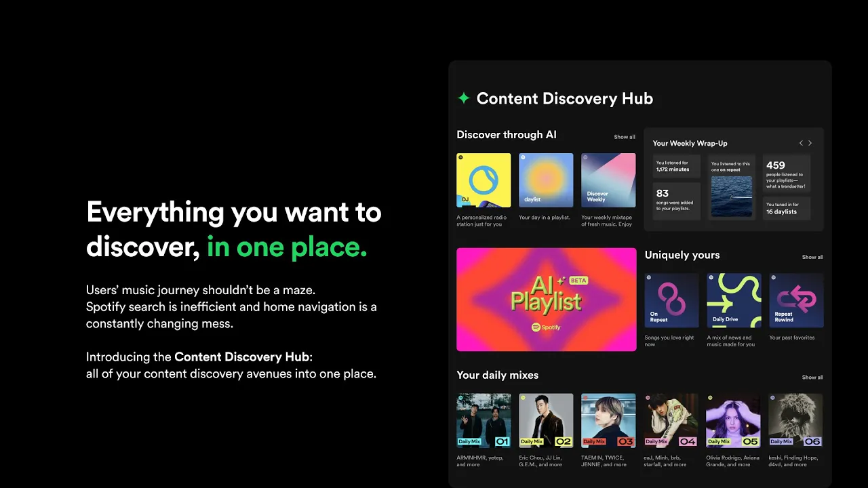This screenshot has width=868, height=488.
Task: Click the Spotify logo on AI Playlist banner
Action: pyautogui.click(x=547, y=327)
